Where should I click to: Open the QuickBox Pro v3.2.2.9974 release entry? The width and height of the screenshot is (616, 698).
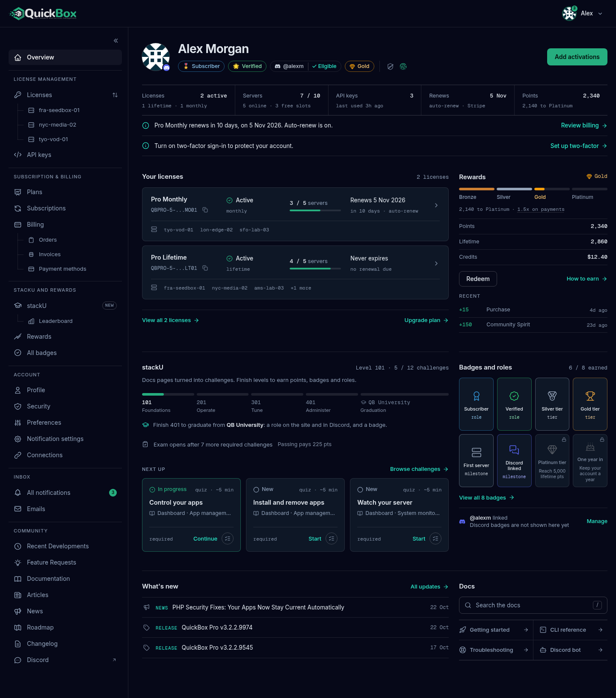(x=295, y=627)
